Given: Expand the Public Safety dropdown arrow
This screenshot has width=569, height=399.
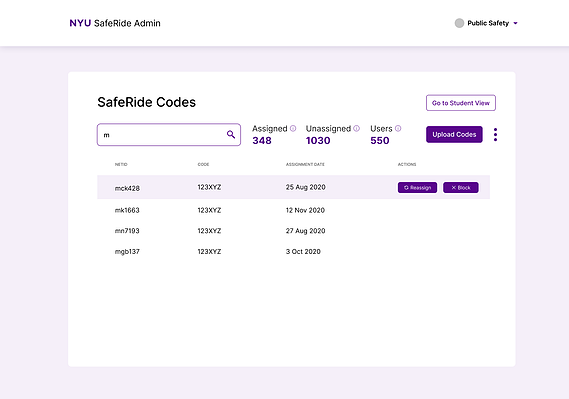Looking at the screenshot, I should (x=515, y=23).
